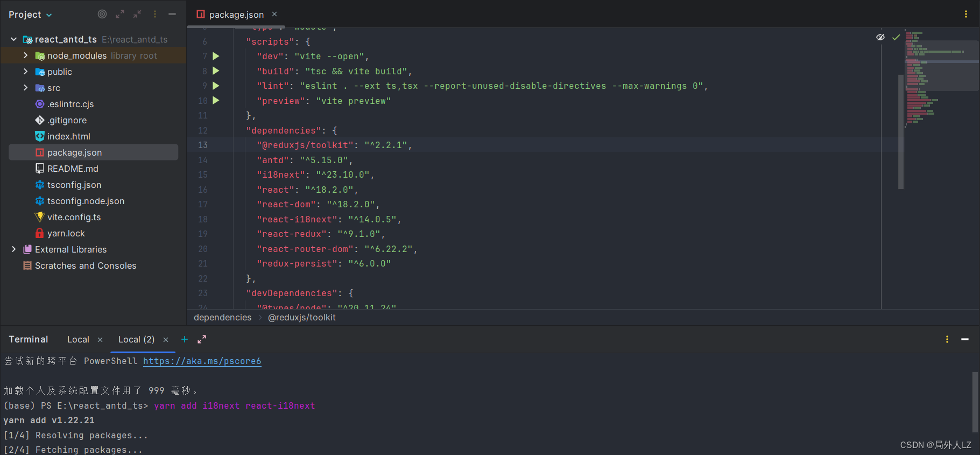Click the "redux-persist" dependency key
The width and height of the screenshot is (980, 455).
pos(297,264)
